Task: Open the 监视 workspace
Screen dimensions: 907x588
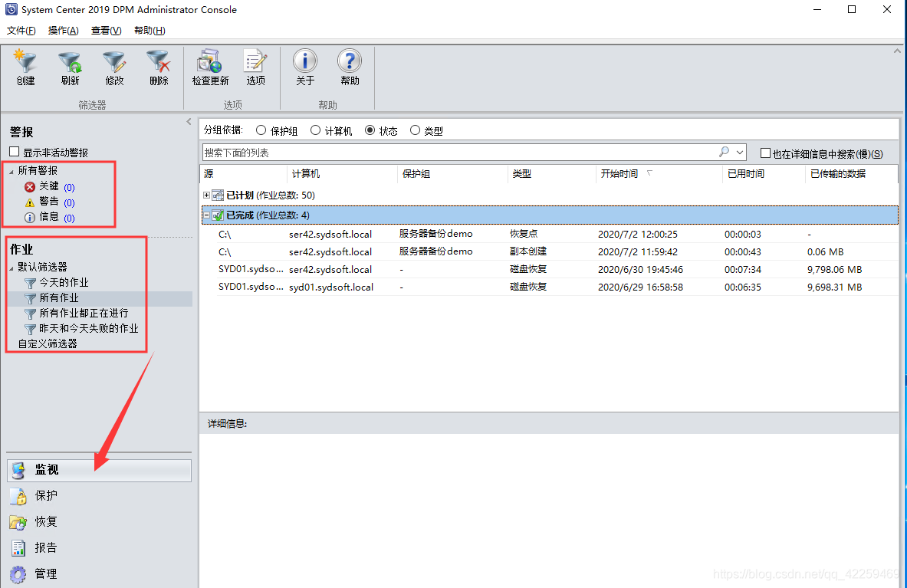Action: (99, 470)
